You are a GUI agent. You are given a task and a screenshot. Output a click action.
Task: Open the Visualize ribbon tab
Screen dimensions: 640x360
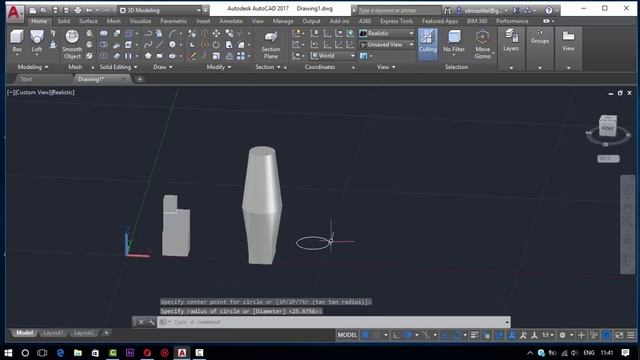[x=140, y=21]
